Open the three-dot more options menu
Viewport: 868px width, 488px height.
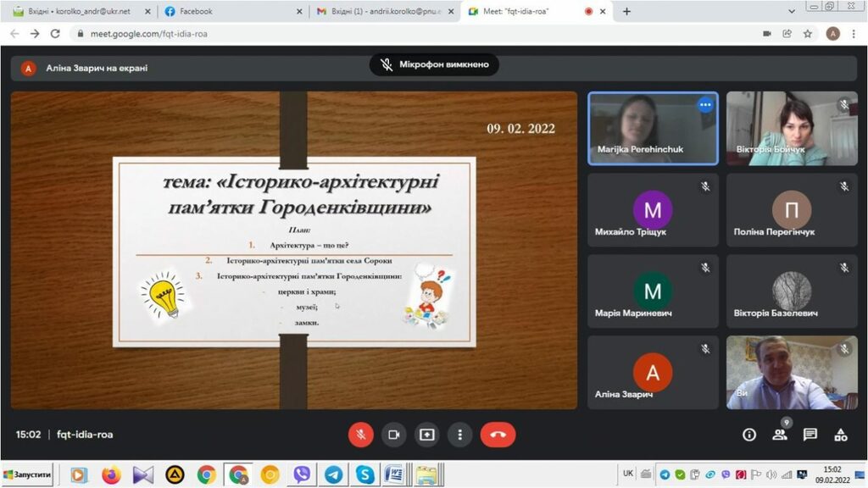[x=459, y=435]
